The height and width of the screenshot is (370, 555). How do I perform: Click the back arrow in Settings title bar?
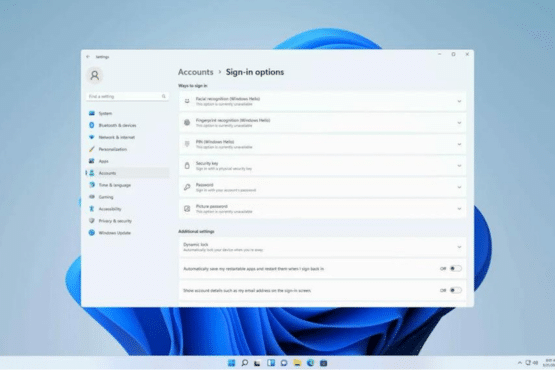(x=88, y=57)
